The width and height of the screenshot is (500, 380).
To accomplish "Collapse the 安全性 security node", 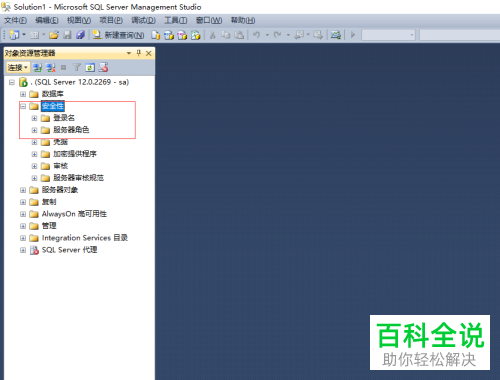I will [x=23, y=106].
